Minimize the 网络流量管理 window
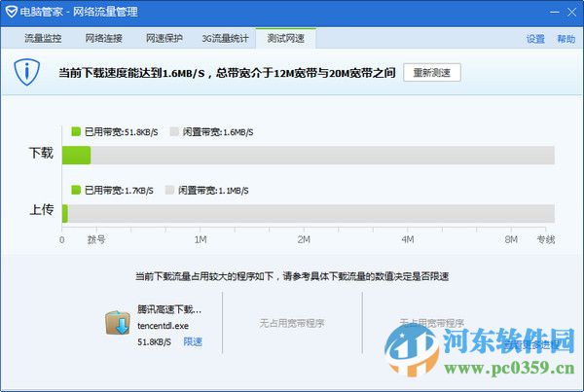The width and height of the screenshot is (584, 392). [x=555, y=12]
